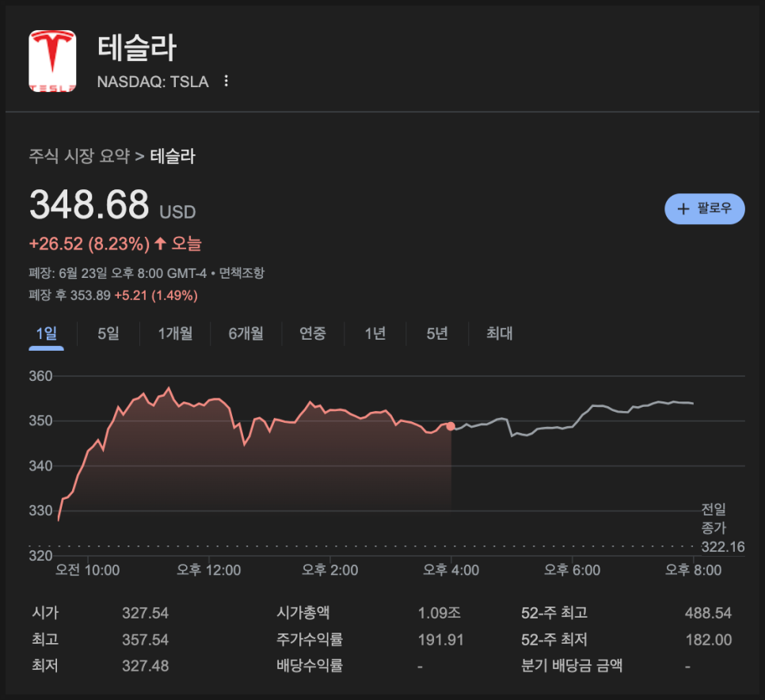Open the 주식 시장 요약 breadcrumb link
This screenshot has width=765, height=700.
79,157
